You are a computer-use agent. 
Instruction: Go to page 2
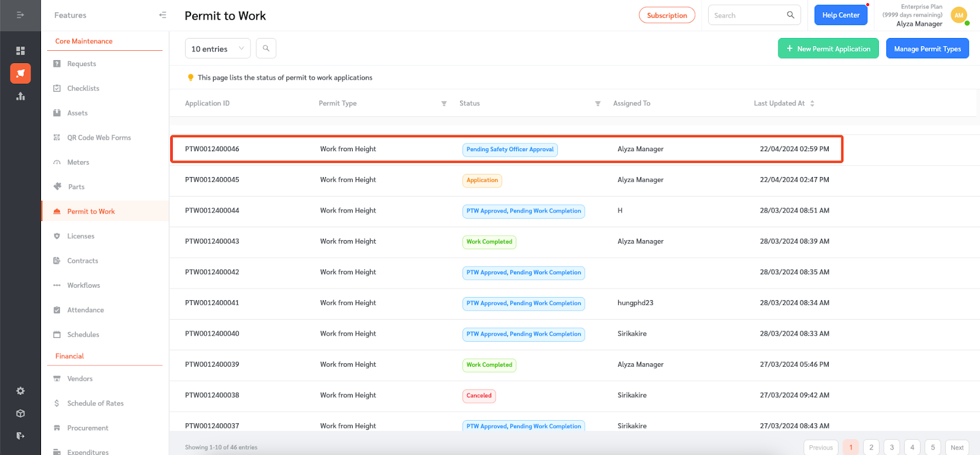(x=871, y=448)
